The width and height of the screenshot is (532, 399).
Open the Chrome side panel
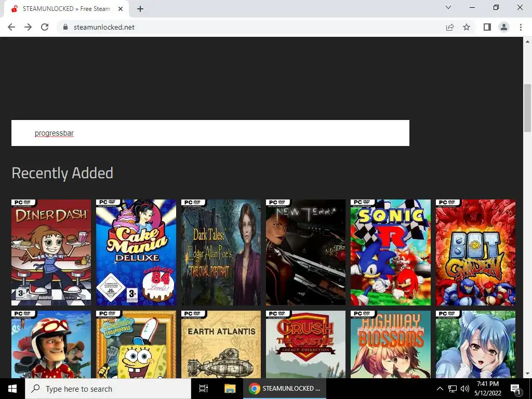487,27
